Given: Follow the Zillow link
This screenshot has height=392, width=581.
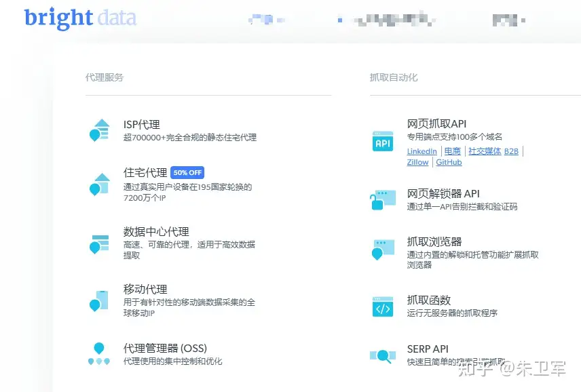Looking at the screenshot, I should [417, 162].
